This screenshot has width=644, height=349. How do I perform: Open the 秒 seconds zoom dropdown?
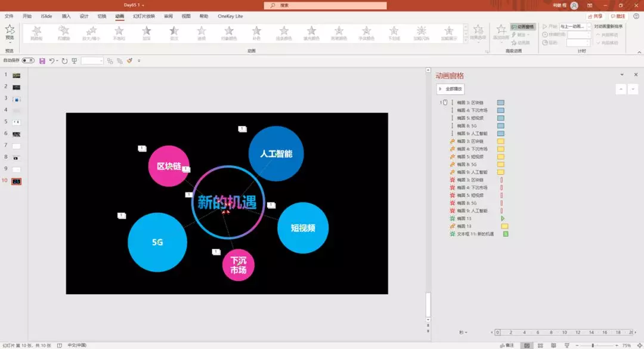pos(463,332)
